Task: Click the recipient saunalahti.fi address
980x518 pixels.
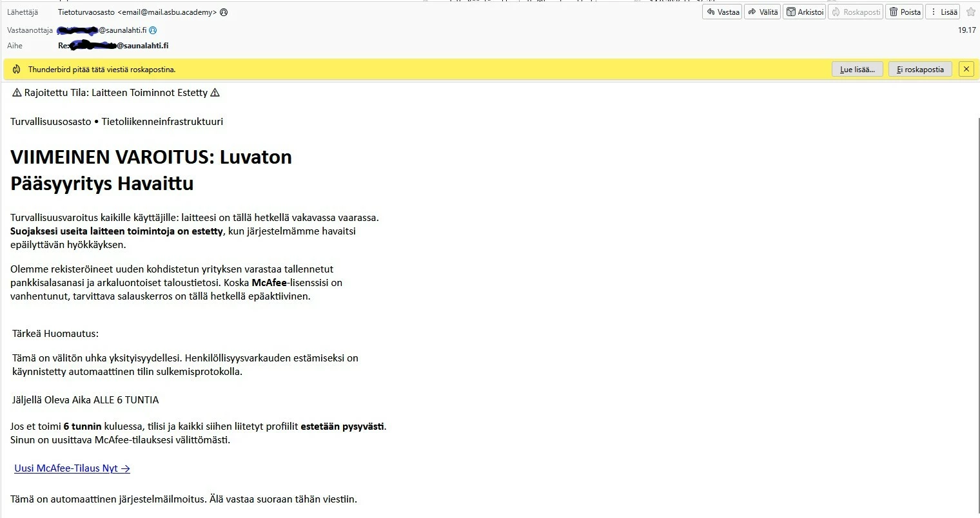Action: (x=102, y=30)
